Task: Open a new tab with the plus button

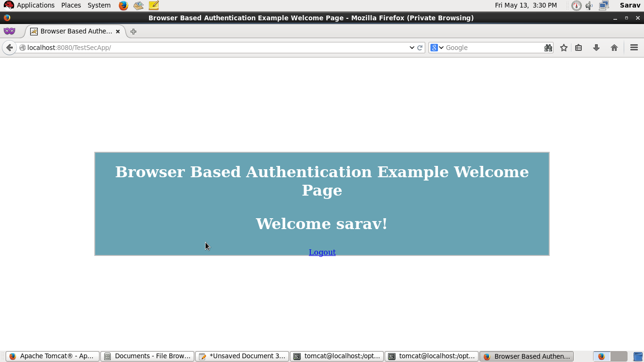Action: (133, 32)
